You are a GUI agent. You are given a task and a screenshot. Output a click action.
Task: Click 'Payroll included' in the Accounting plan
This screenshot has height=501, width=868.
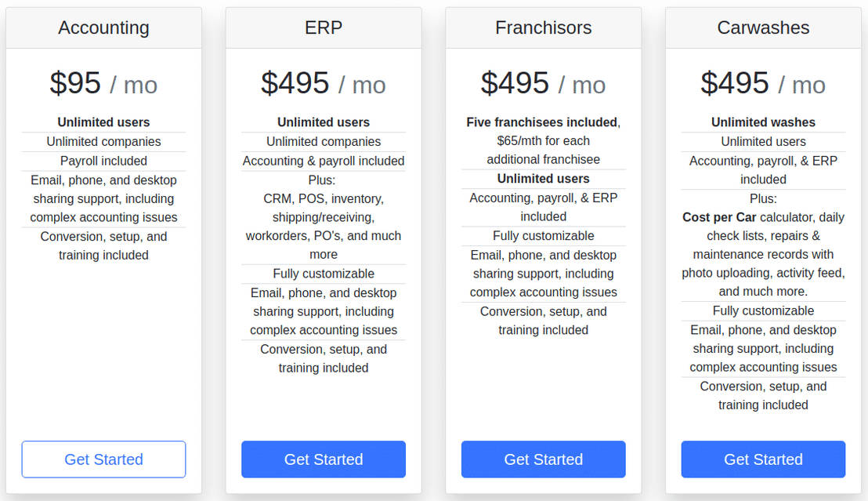103,161
